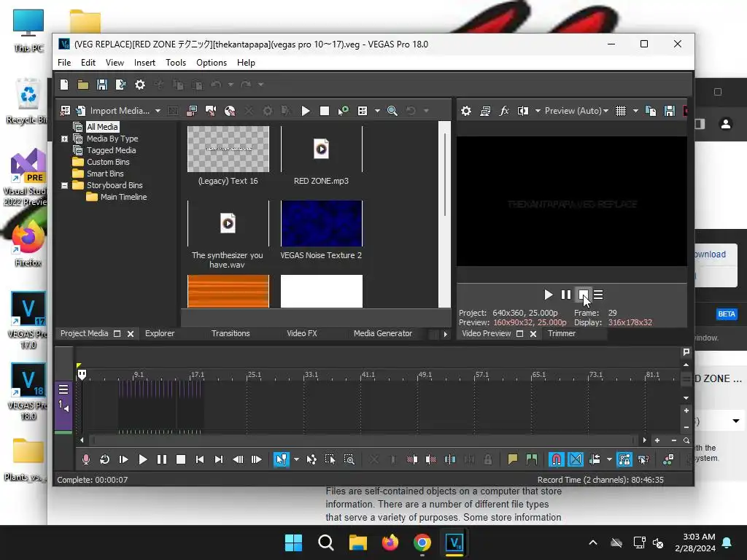Click Stop in the Video Preview window
The image size is (747, 560).
pos(583,295)
